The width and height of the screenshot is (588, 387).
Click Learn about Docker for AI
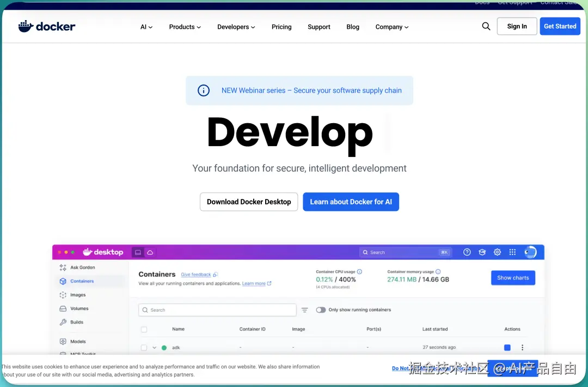[351, 202]
